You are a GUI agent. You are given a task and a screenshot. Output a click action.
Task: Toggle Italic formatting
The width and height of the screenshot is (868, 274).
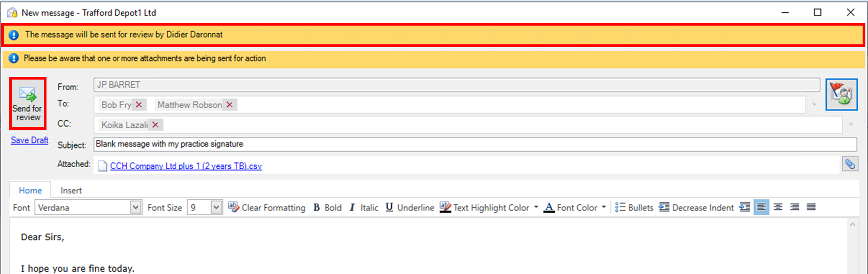(364, 207)
